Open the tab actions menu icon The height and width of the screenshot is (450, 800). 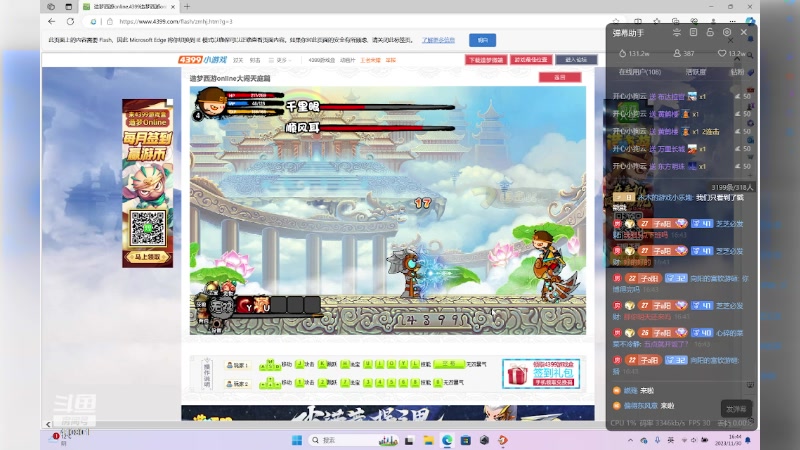tap(68, 7)
